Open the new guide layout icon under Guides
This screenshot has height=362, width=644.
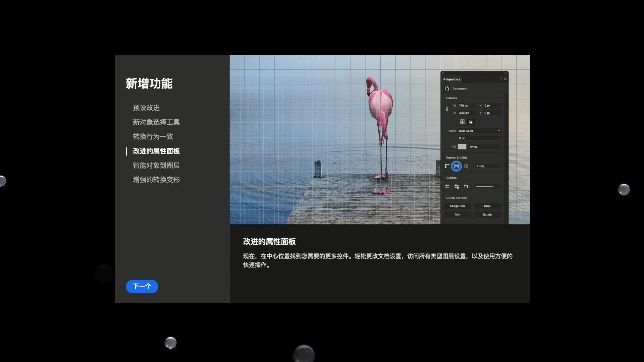[x=447, y=186]
